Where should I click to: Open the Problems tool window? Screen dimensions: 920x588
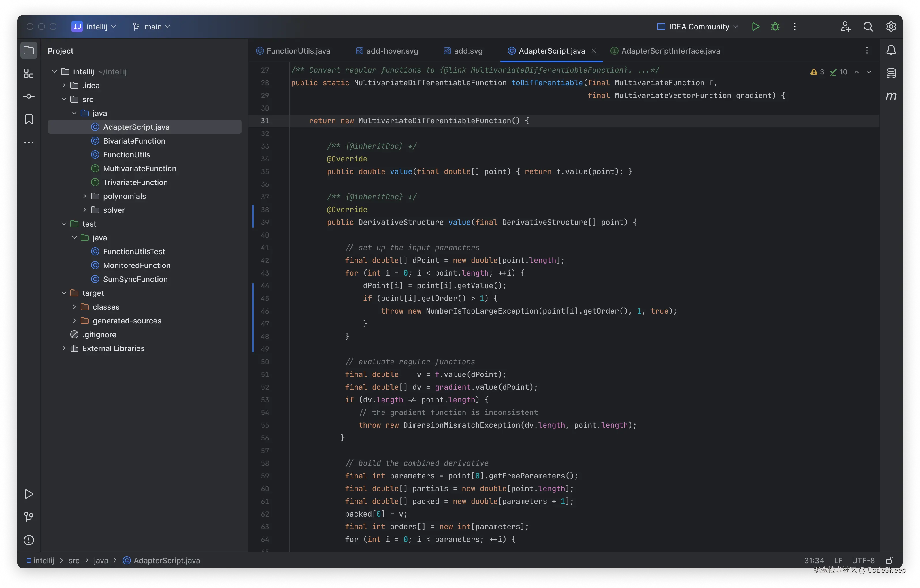click(29, 540)
